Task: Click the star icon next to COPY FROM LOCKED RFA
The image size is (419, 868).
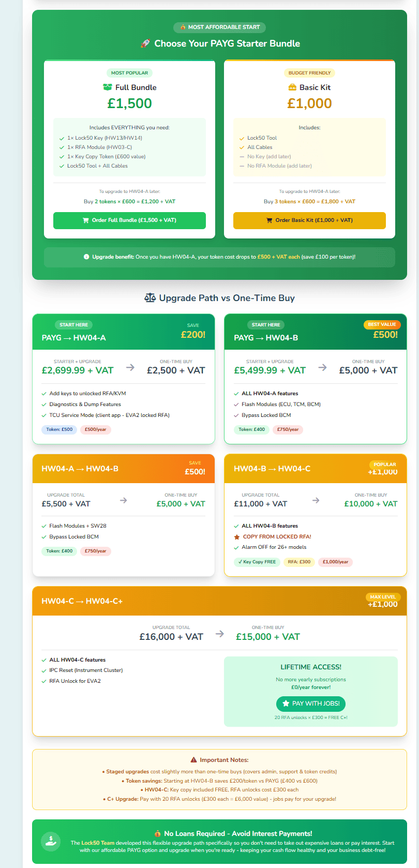Action: [237, 537]
